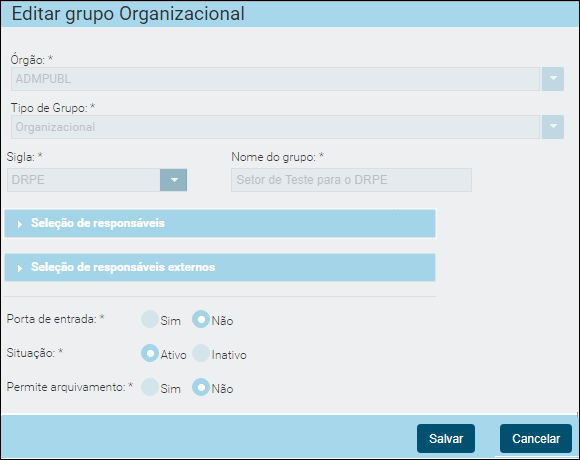This screenshot has height=460, width=580.
Task: Click the triangle icon beside Seleção de responsáveis
Action: click(20, 224)
